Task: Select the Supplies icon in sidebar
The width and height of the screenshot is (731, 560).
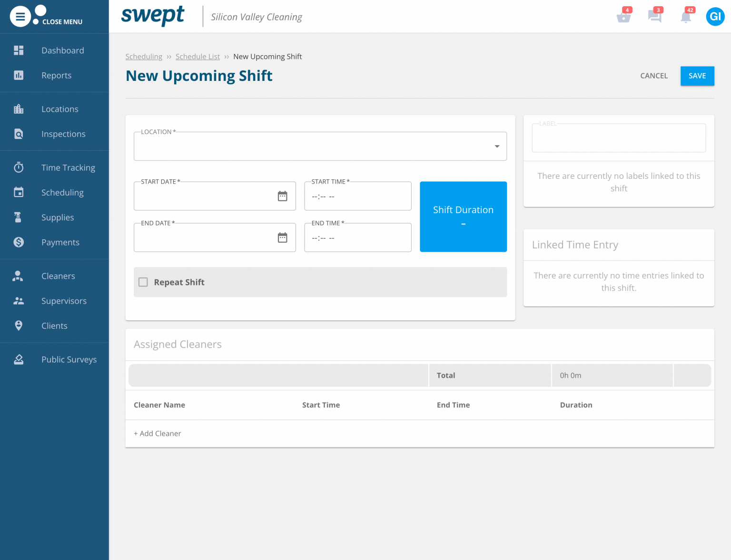Action: (19, 217)
